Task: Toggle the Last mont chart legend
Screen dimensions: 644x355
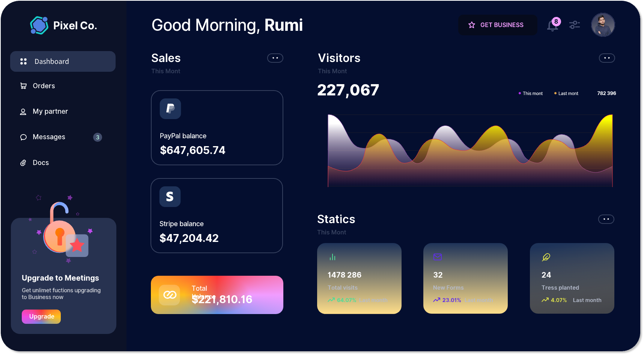Action: (566, 94)
